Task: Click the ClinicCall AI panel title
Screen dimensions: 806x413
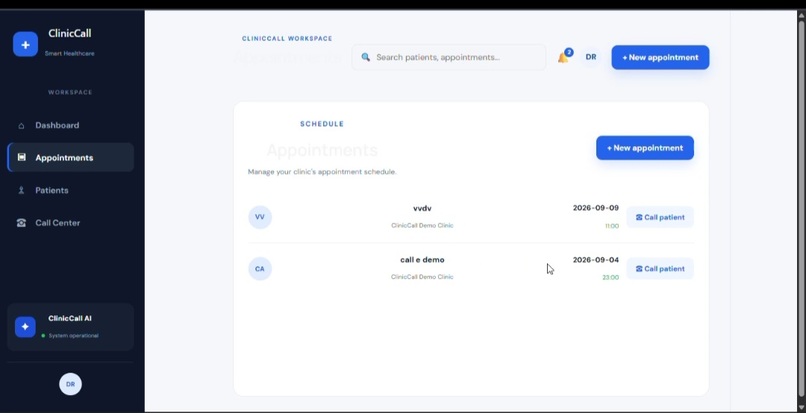Action: pyautogui.click(x=70, y=318)
